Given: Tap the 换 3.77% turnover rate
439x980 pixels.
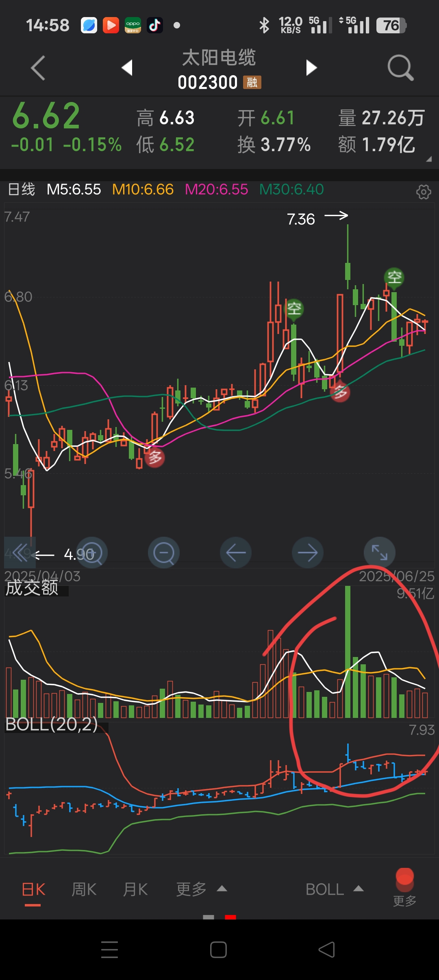Looking at the screenshot, I should tap(274, 145).
